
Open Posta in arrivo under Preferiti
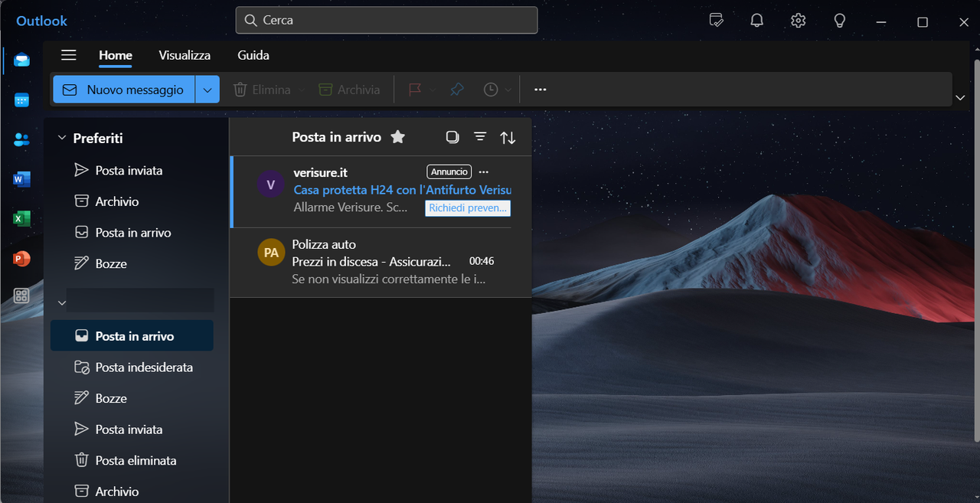tap(132, 232)
